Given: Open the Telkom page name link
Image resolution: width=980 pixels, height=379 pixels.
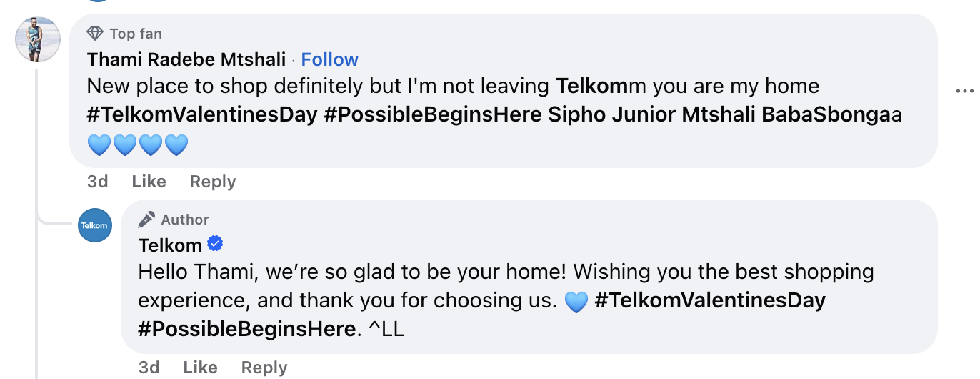Looking at the screenshot, I should coord(170,245).
